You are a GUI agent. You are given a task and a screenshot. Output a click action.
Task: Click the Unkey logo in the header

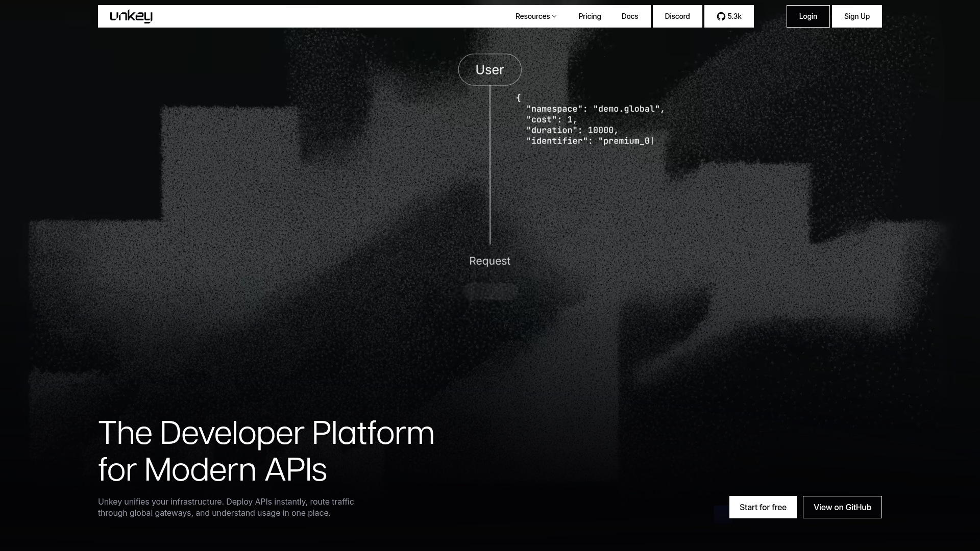(x=131, y=16)
